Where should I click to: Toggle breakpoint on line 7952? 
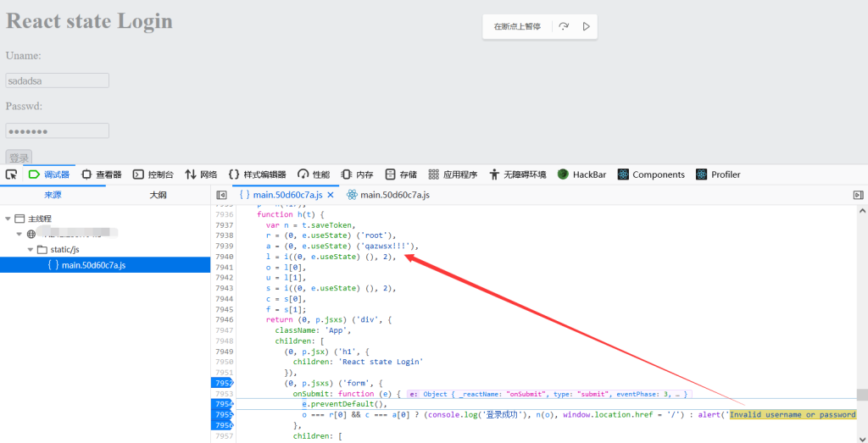coord(222,383)
